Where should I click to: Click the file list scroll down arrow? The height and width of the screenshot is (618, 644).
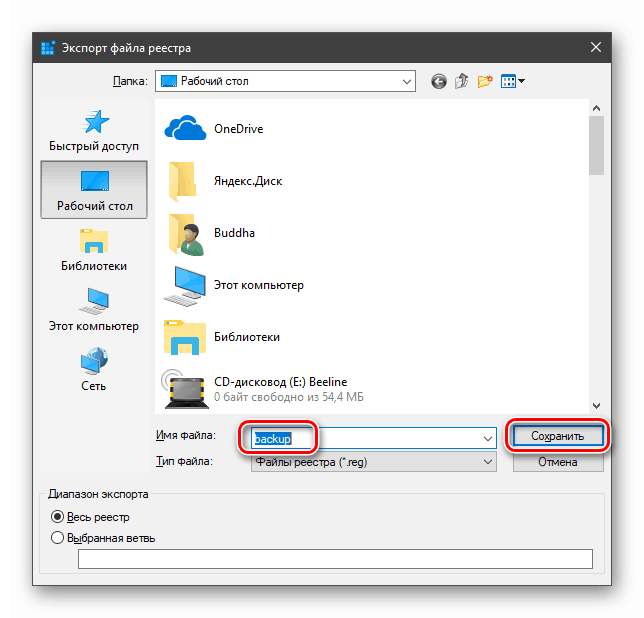tap(596, 406)
